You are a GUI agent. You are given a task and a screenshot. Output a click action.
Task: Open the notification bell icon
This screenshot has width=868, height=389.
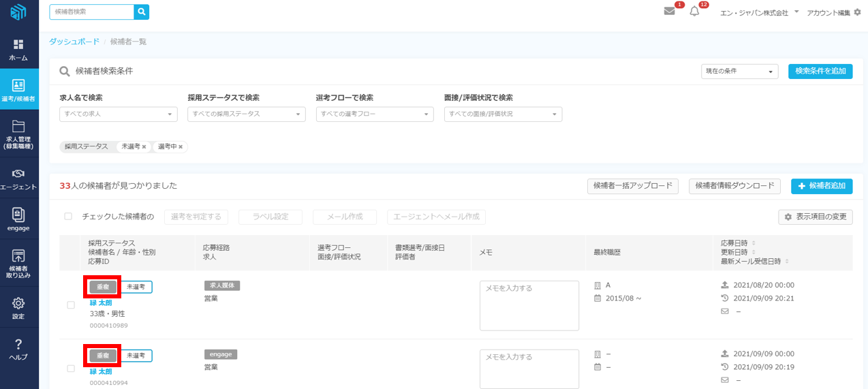click(x=694, y=12)
